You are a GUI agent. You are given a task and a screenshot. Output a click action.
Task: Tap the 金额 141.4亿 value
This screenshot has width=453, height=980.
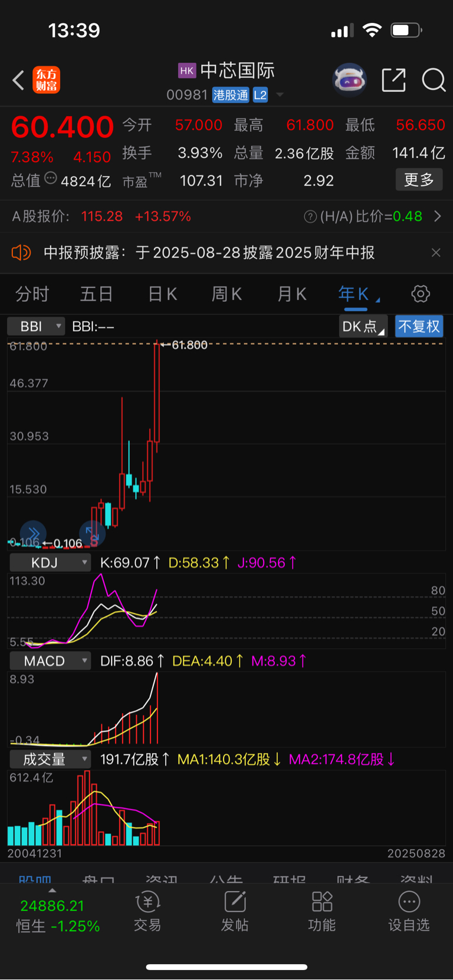418,153
